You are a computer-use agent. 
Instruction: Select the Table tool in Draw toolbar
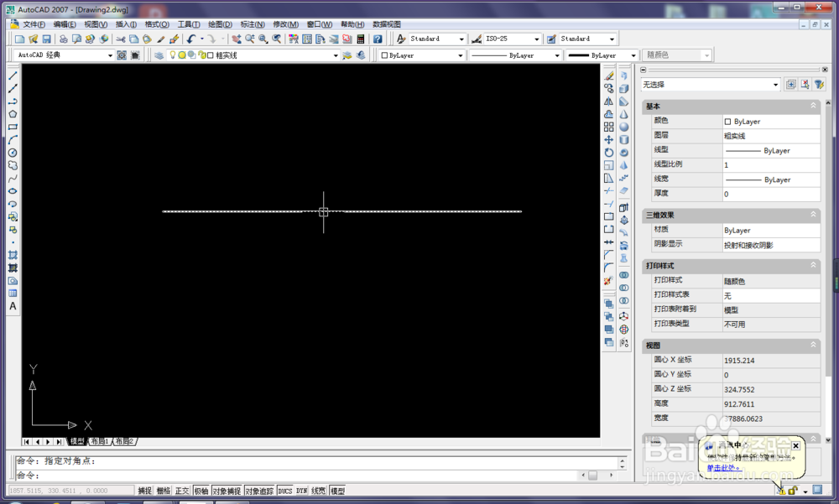tap(13, 294)
